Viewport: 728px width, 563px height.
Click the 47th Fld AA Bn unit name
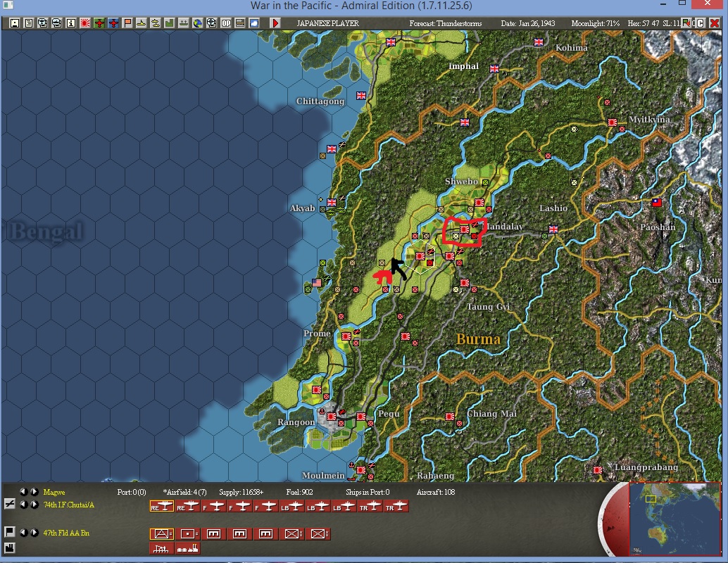pyautogui.click(x=66, y=533)
